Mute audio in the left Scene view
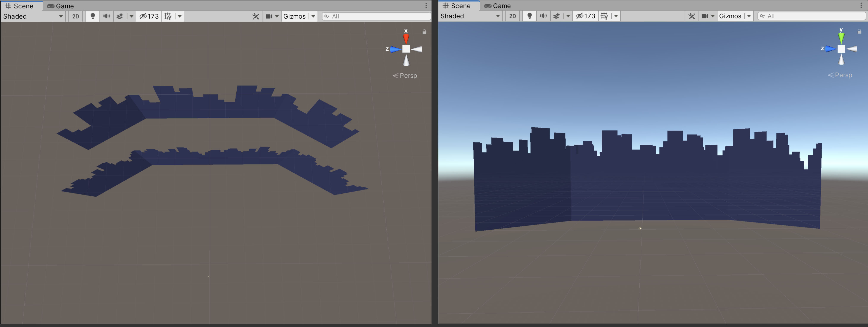Image resolution: width=868 pixels, height=327 pixels. (x=106, y=16)
